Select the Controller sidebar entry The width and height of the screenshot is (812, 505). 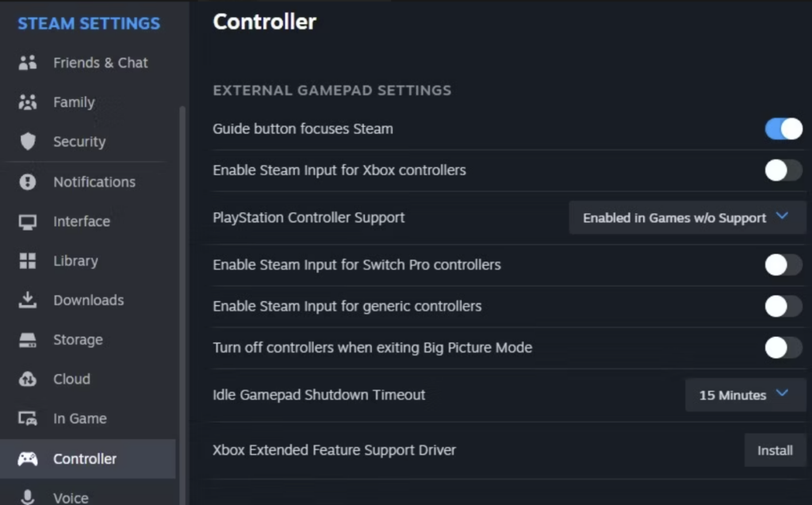[x=88, y=459]
